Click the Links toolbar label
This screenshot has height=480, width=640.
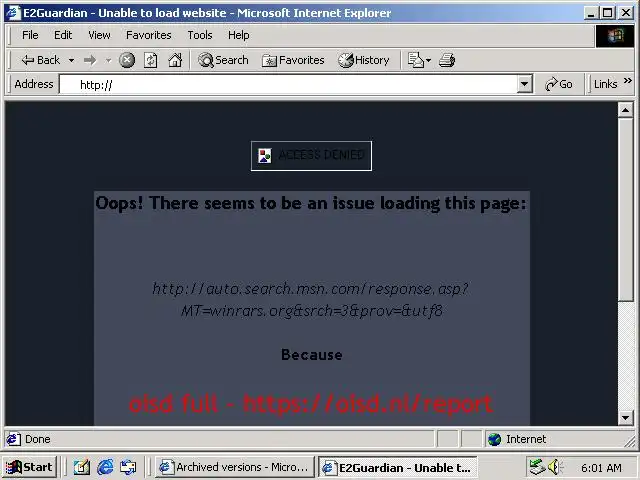[x=605, y=84]
